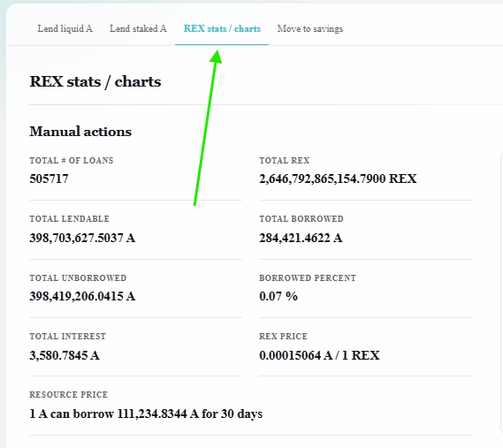Image resolution: width=503 pixels, height=448 pixels.
Task: Click the Manual actions heading
Action: point(80,132)
